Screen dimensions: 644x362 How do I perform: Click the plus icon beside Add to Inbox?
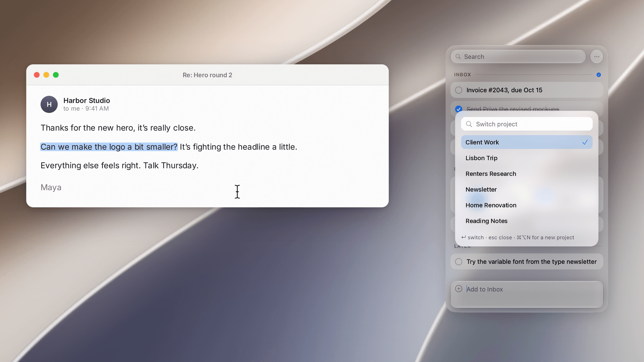459,289
